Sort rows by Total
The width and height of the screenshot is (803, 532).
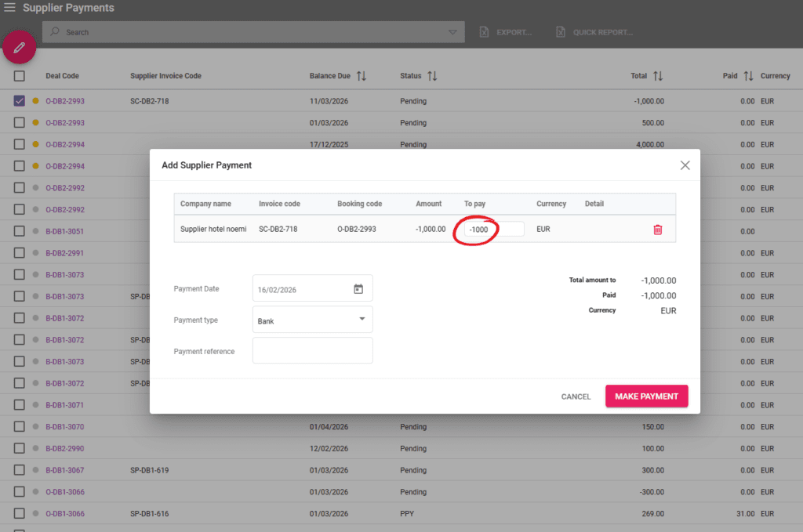coord(657,75)
